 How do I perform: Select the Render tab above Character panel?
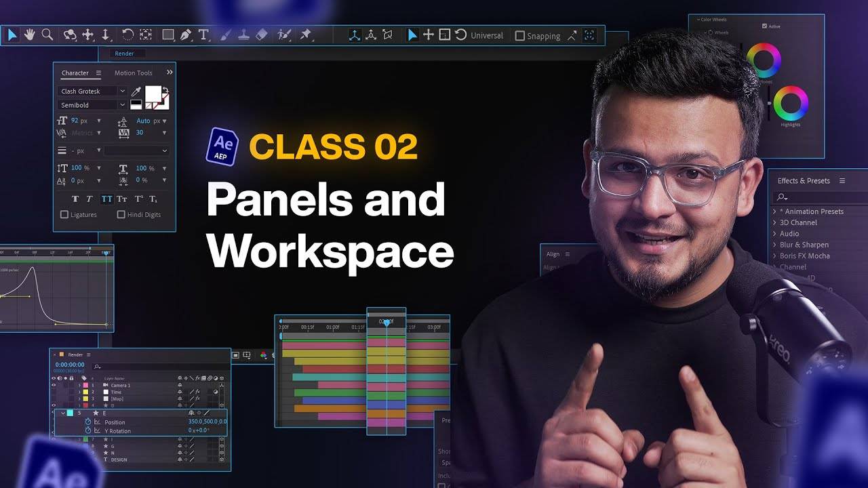[x=124, y=54]
